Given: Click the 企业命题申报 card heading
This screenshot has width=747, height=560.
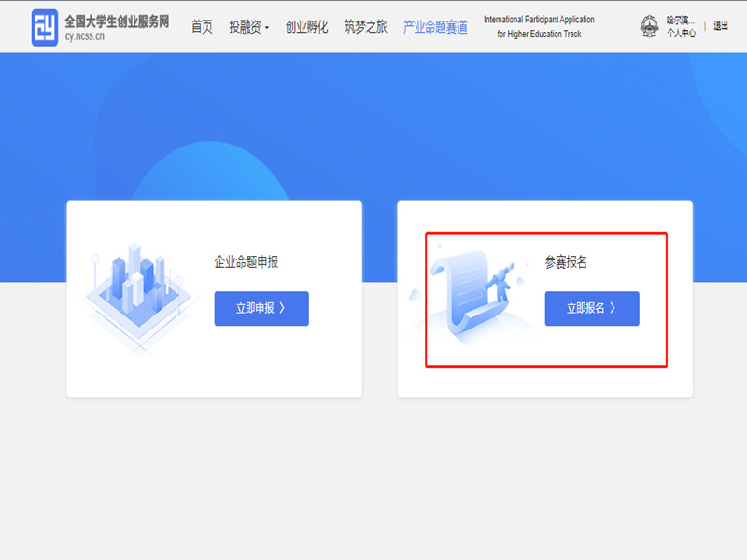Looking at the screenshot, I should [x=247, y=262].
